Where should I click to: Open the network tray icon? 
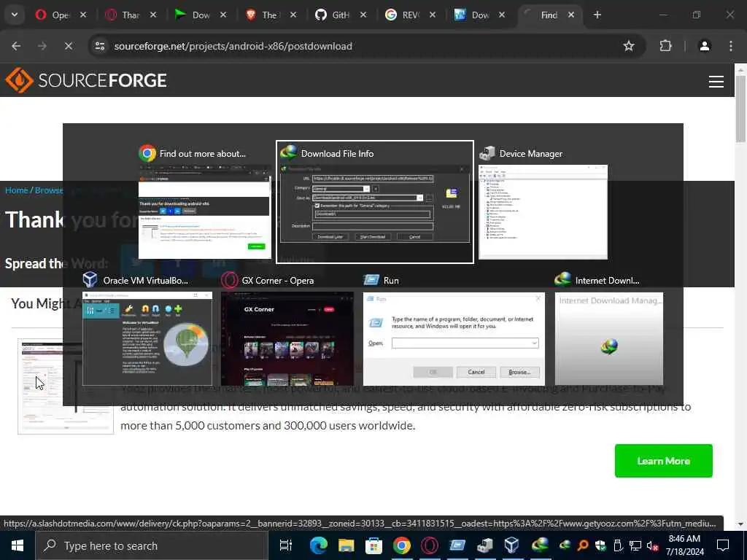tap(635, 545)
